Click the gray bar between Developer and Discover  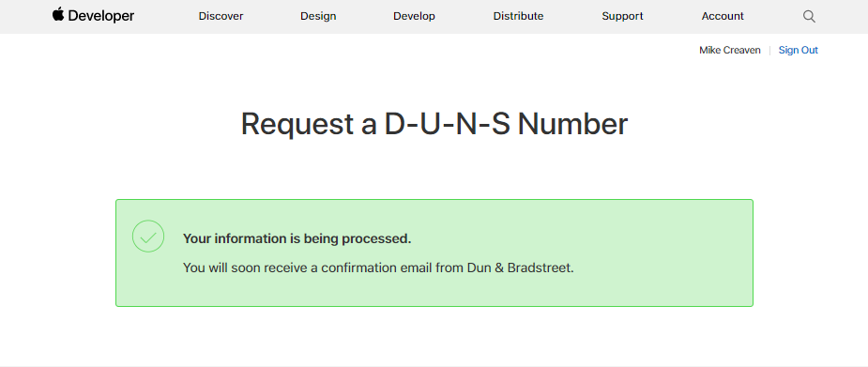tap(166, 17)
